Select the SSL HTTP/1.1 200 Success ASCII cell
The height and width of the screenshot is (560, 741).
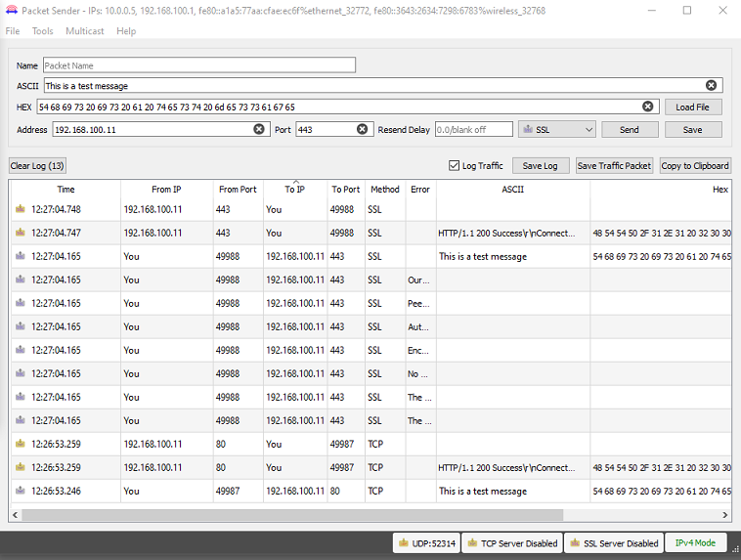[x=513, y=233]
